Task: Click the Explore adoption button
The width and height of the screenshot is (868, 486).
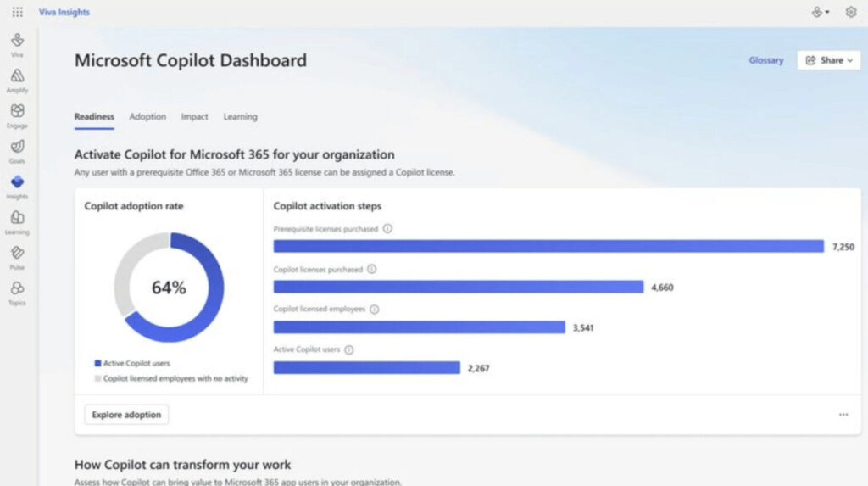Action: click(126, 415)
